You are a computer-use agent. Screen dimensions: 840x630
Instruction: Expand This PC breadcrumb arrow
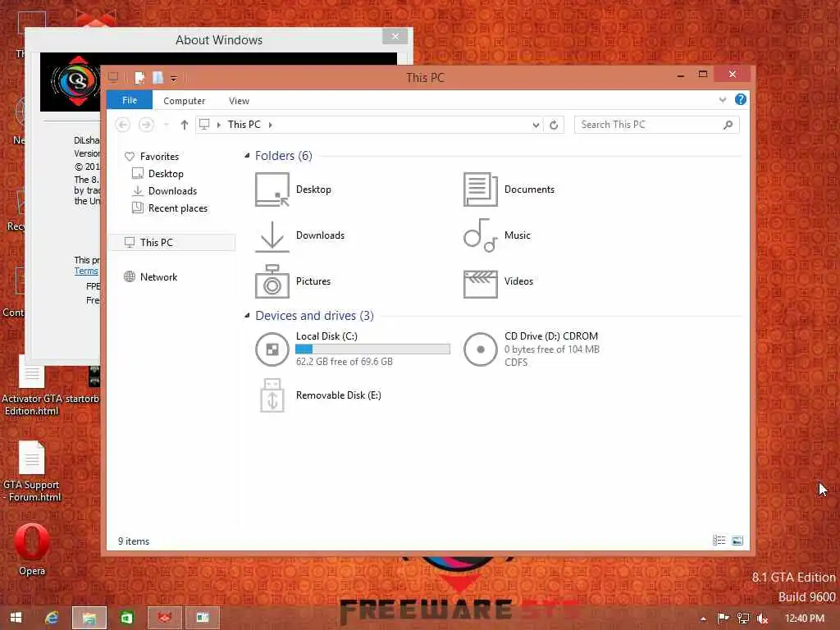click(271, 125)
